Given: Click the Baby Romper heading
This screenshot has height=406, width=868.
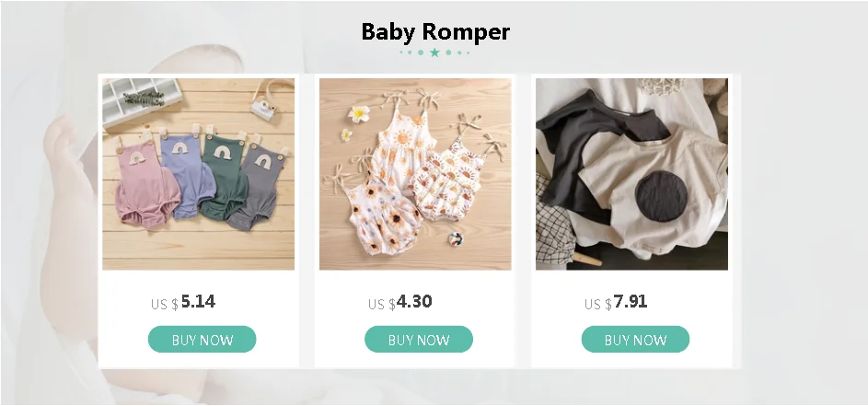Looking at the screenshot, I should click(435, 31).
